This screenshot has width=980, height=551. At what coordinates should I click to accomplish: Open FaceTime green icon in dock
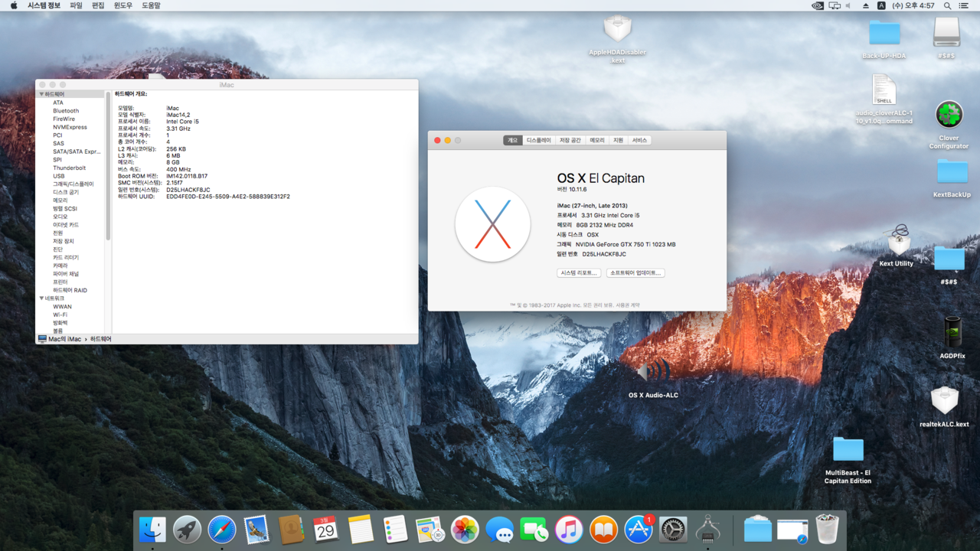click(534, 530)
